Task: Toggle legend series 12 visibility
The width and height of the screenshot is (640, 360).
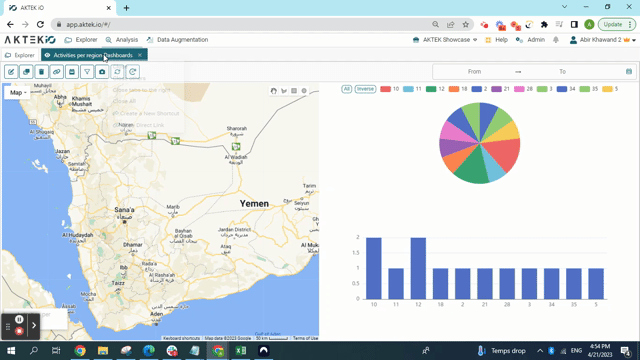Action: pos(435,89)
